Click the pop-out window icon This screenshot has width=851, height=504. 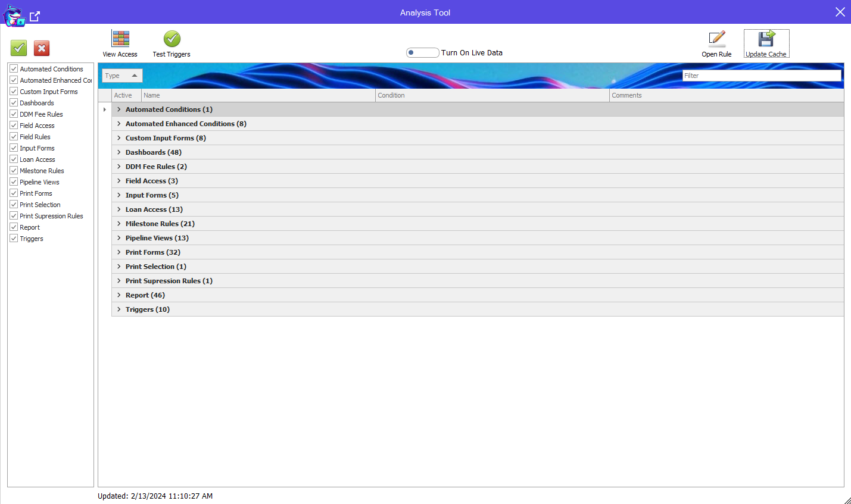(35, 17)
